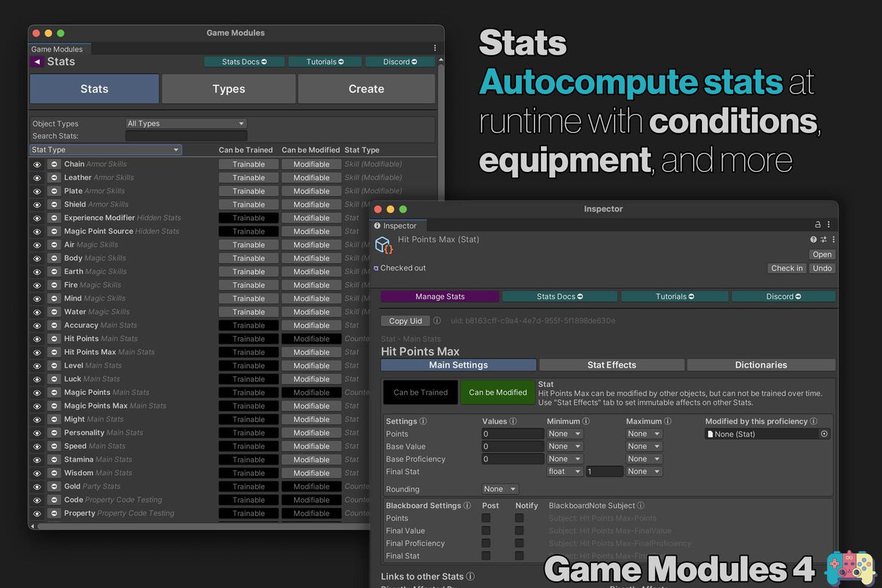Toggle the Points Post checkbox

click(x=486, y=518)
